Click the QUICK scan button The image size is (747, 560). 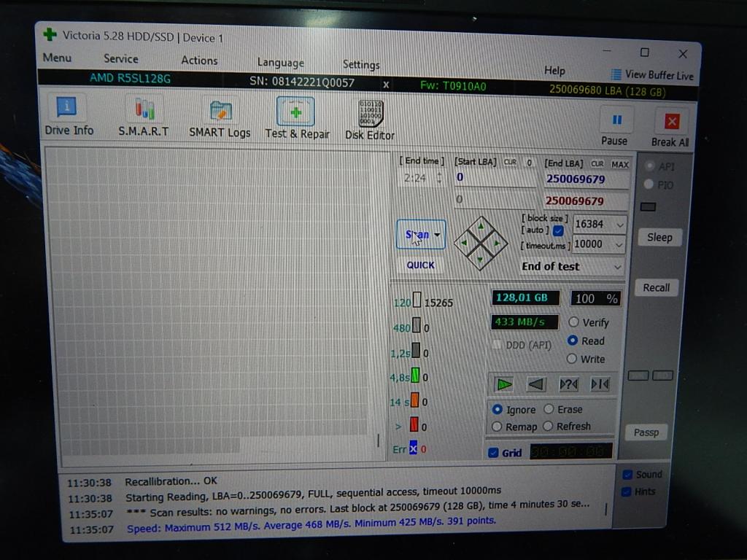(x=420, y=265)
